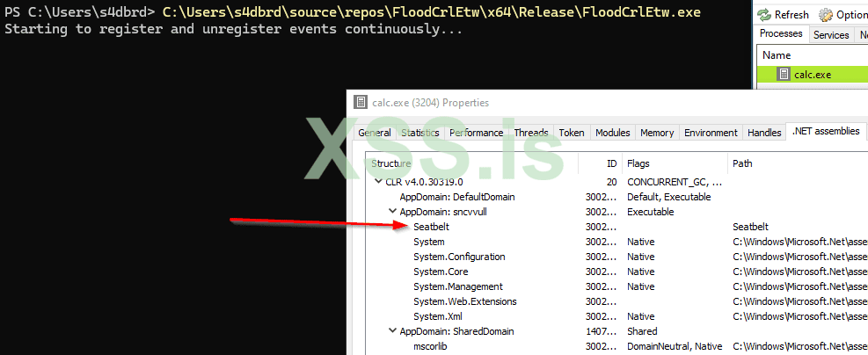Click the Seatbelt path cell
This screenshot has height=355, width=868.
pyautogui.click(x=751, y=227)
